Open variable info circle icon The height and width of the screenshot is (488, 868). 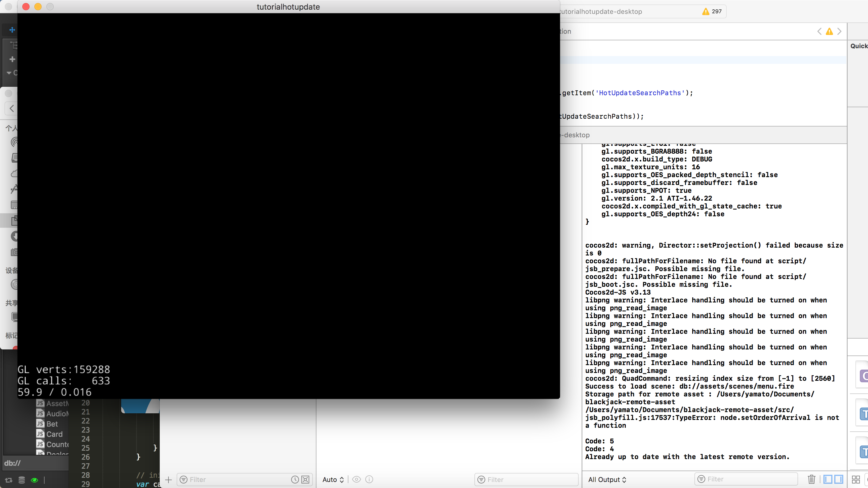tap(369, 479)
